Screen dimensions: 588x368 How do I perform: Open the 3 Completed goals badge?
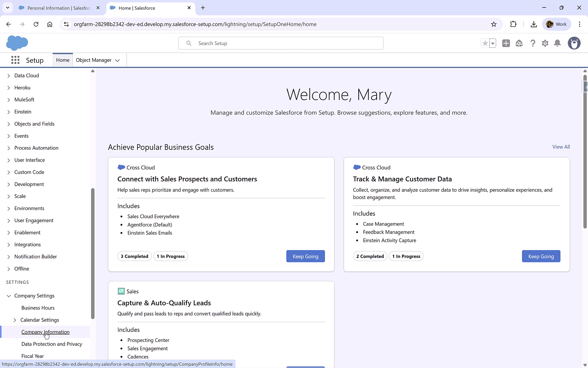134,256
